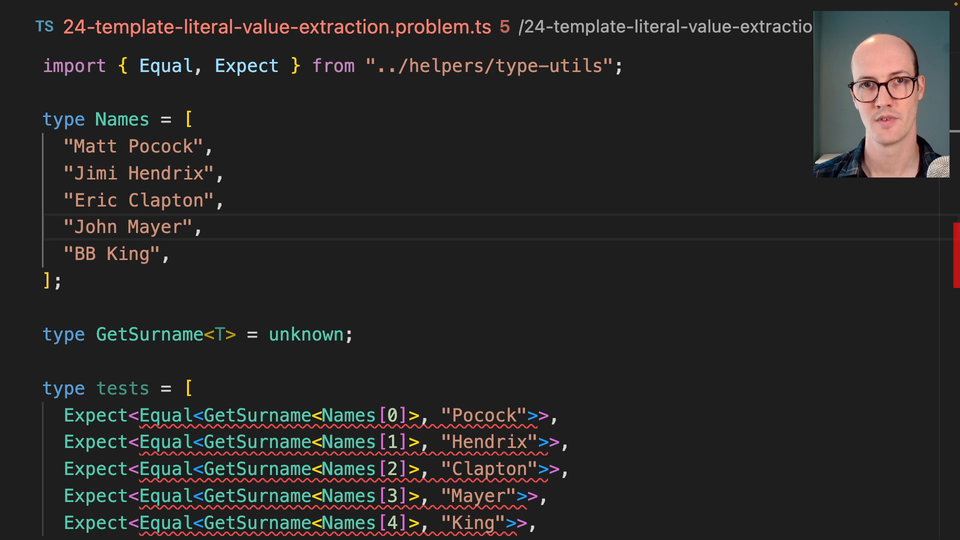
Task: Place cursor in the "Eric Clapton" string
Action: 138,201
